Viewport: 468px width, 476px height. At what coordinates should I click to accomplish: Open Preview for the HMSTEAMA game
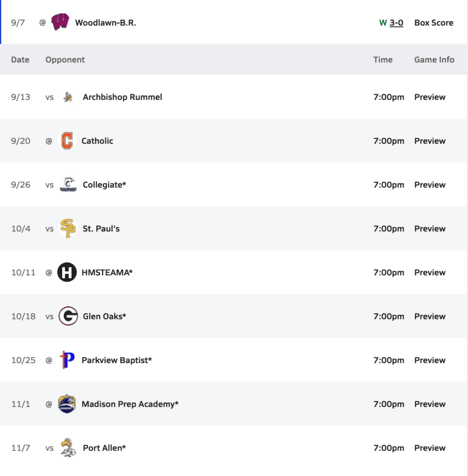pyautogui.click(x=430, y=272)
